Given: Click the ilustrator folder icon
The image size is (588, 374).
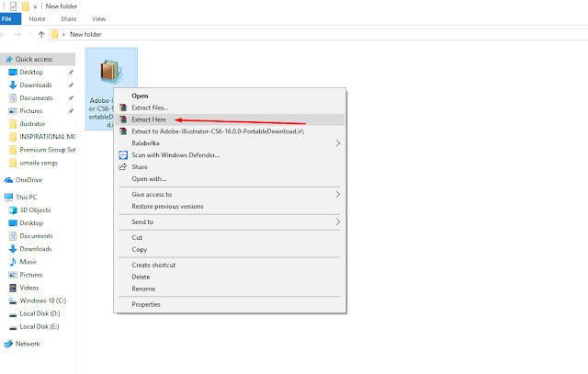Looking at the screenshot, I should (x=13, y=124).
